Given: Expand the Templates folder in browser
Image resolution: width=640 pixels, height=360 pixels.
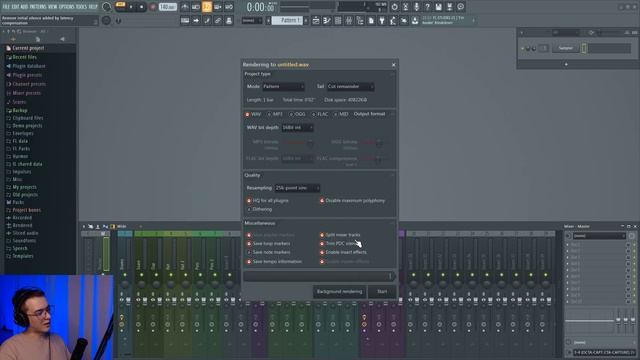Looking at the screenshot, I should (23, 256).
